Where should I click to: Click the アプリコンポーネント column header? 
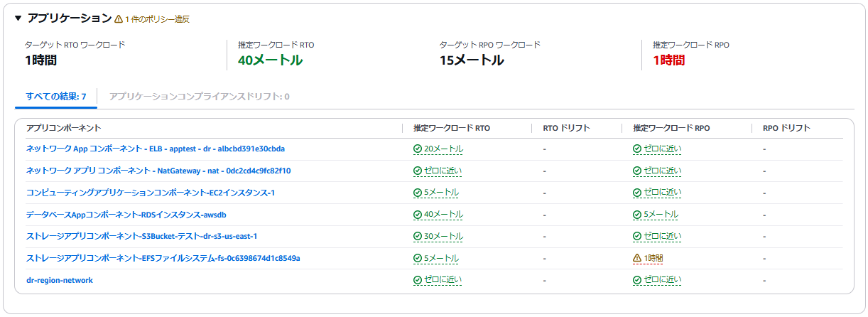pyautogui.click(x=64, y=128)
